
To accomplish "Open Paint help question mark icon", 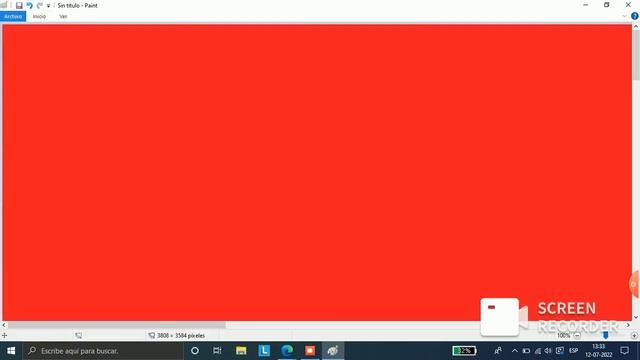I will [635, 16].
